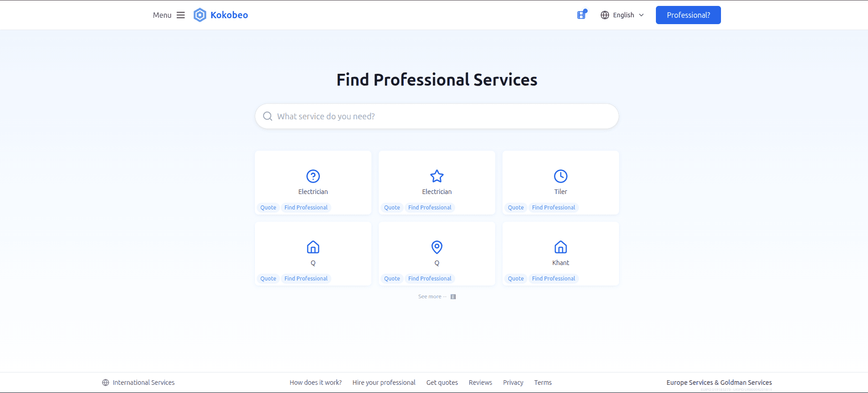Click the star Electrician icon
Viewport: 868px width, 393px height.
point(437,176)
